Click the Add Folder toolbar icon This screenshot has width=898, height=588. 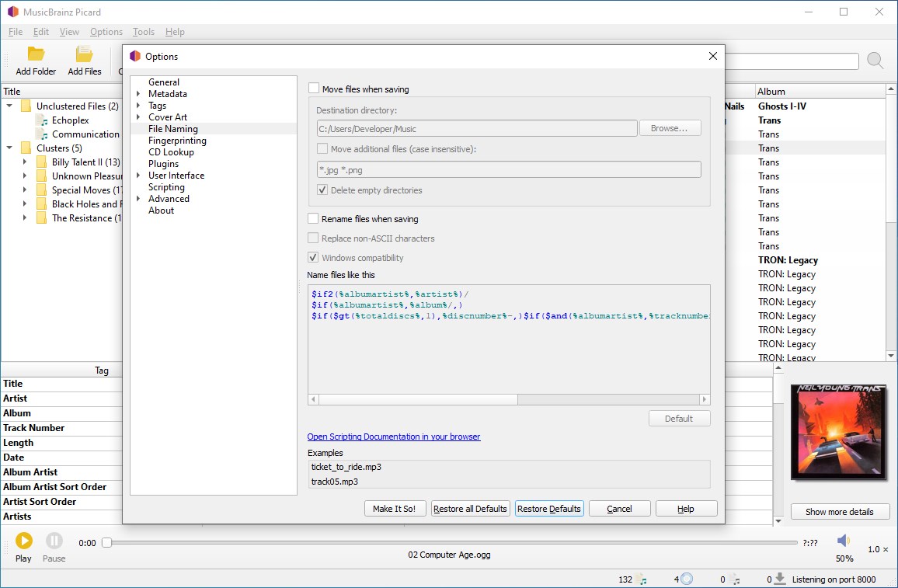click(34, 54)
